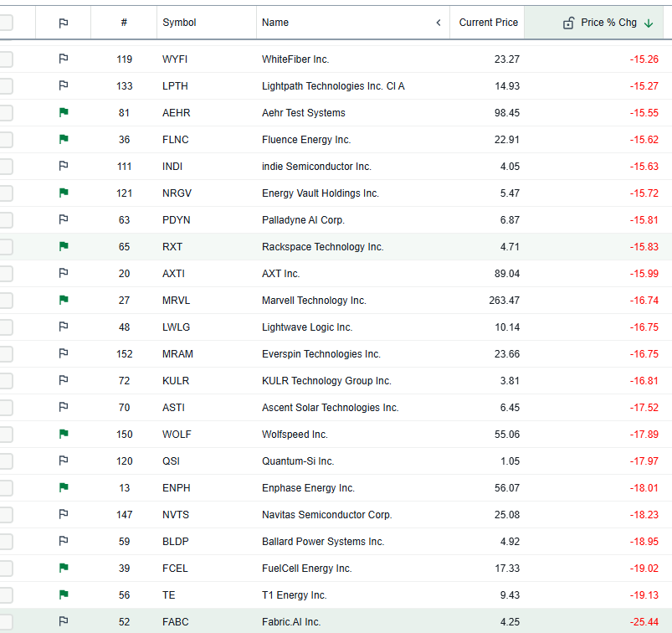
Task: Sort by Current Price column header
Action: point(489,23)
